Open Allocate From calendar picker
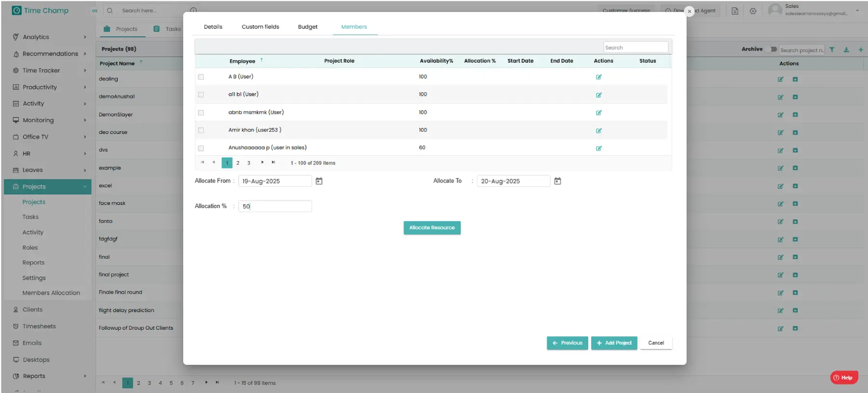Image resolution: width=868 pixels, height=393 pixels. click(x=319, y=181)
